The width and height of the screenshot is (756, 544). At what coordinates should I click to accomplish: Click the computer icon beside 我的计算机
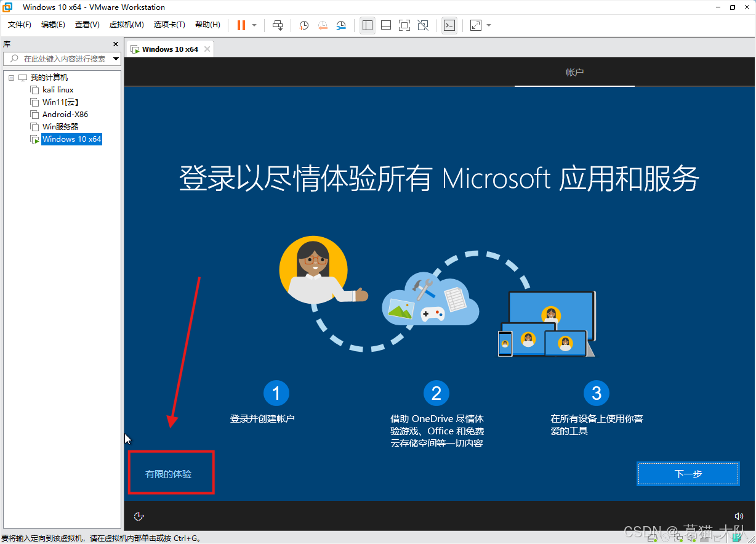click(x=23, y=78)
